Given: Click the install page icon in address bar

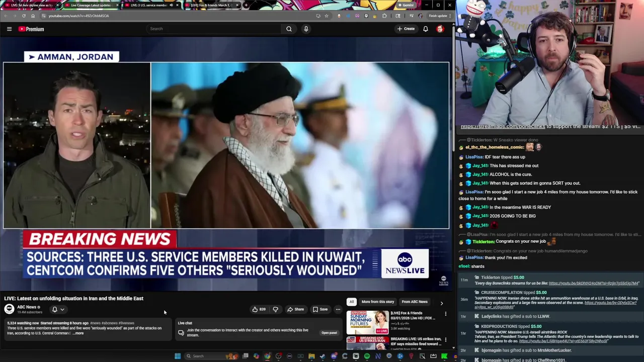Looking at the screenshot, I should click(318, 16).
